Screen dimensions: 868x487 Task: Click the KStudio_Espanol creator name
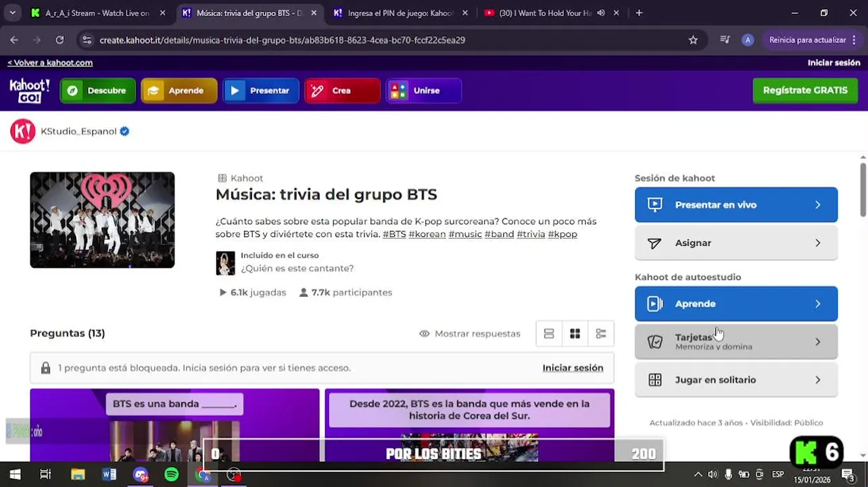[x=78, y=131]
